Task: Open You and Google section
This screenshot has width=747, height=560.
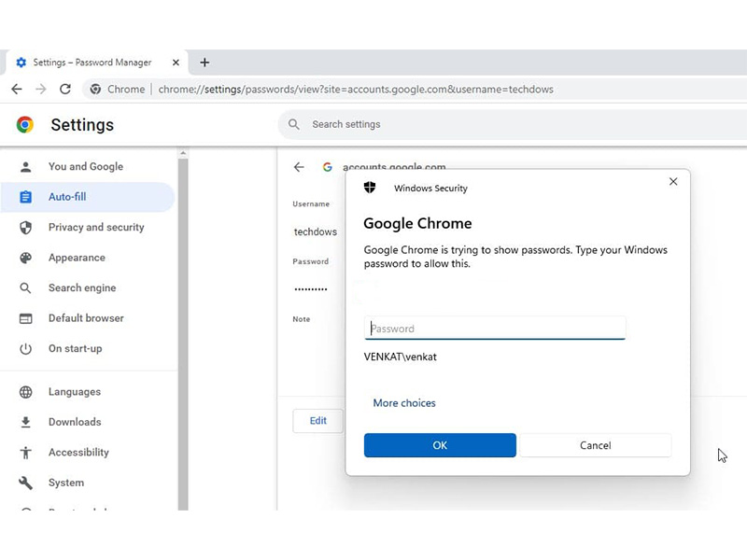Action: tap(86, 166)
